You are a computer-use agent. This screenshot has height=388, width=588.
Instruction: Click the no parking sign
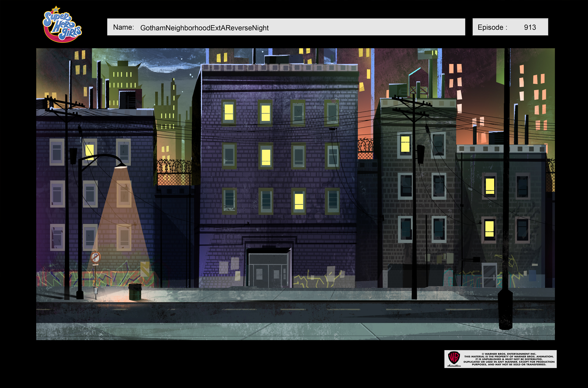pos(96,257)
